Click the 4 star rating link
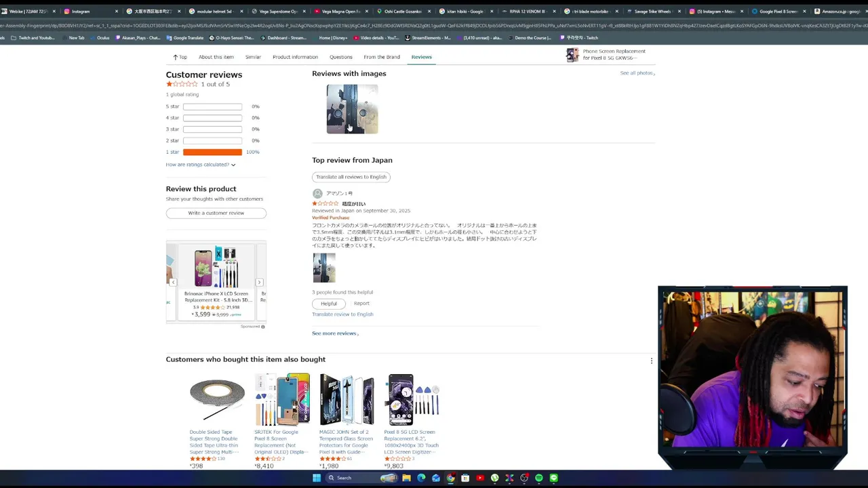Screen dimensions: 868x488 click(172, 118)
